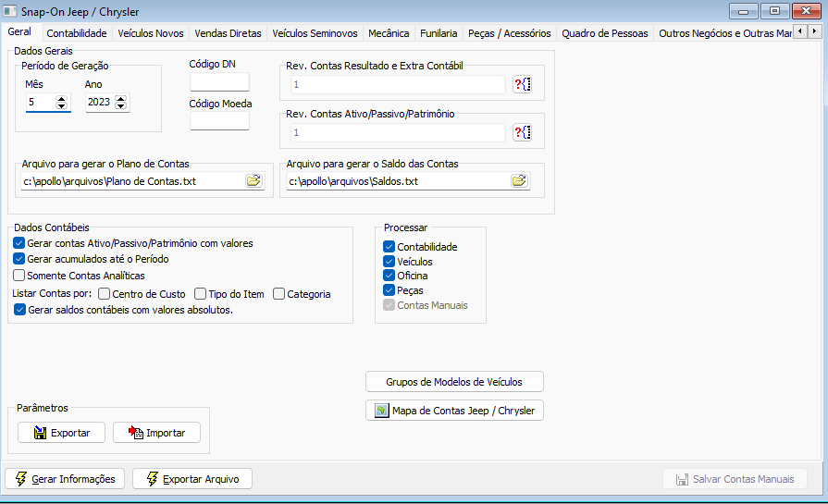828x504 pixels.
Task: Browse folder for Plano de Contas file
Action: [254, 181]
